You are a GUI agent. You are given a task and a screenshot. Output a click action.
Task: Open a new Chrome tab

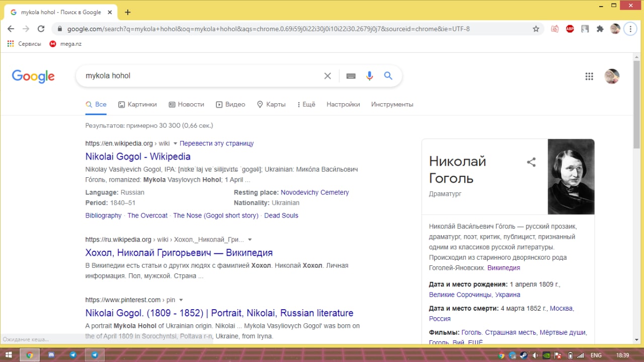(x=127, y=12)
